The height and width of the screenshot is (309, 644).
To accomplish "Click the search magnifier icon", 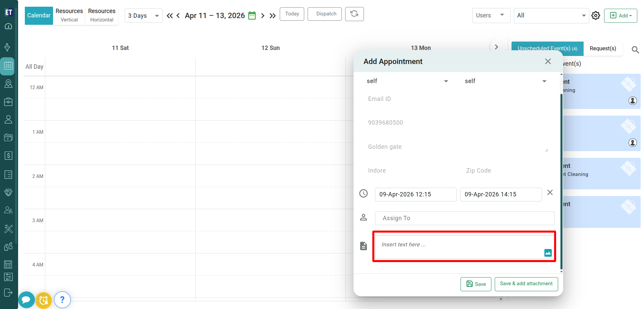I will point(635,50).
